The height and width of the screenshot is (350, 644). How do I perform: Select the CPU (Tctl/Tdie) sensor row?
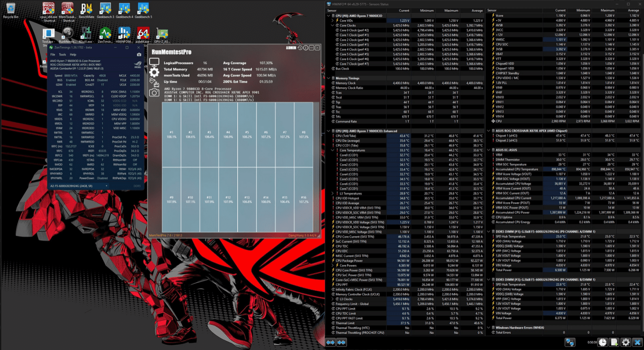(x=405, y=136)
